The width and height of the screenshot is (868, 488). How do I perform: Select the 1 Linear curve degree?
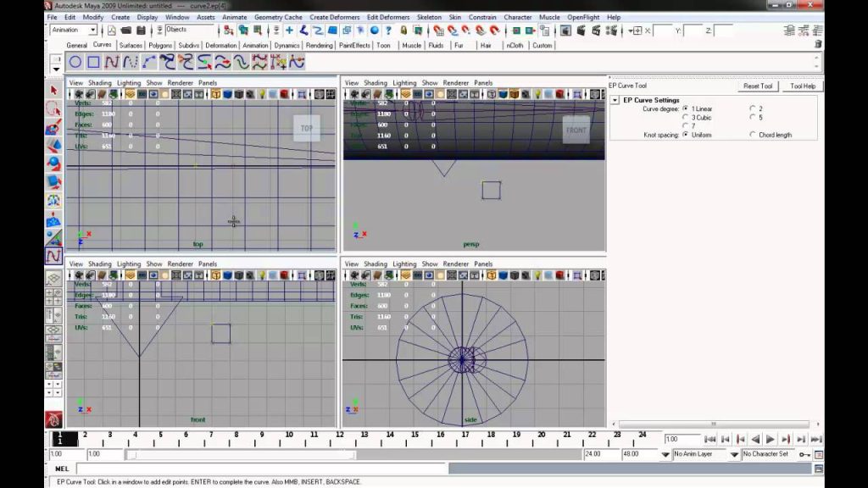(x=685, y=109)
